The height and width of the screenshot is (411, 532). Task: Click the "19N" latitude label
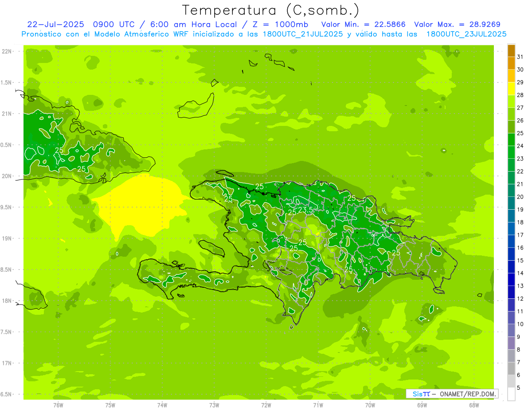tap(8, 239)
